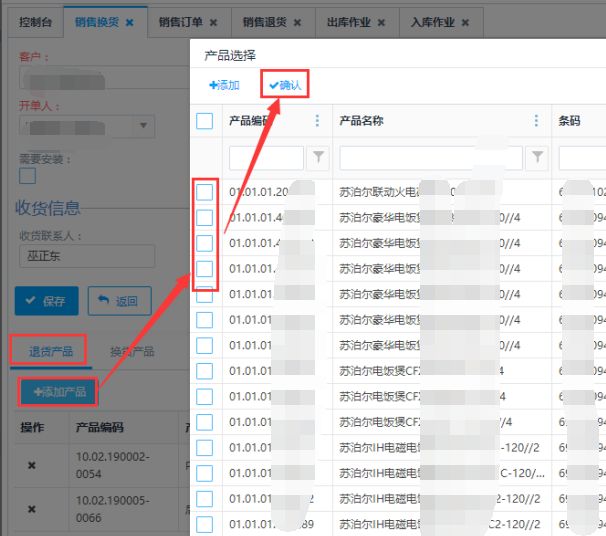Open the 换货产品 tab
Viewport: 606px width, 536px height.
point(131,351)
